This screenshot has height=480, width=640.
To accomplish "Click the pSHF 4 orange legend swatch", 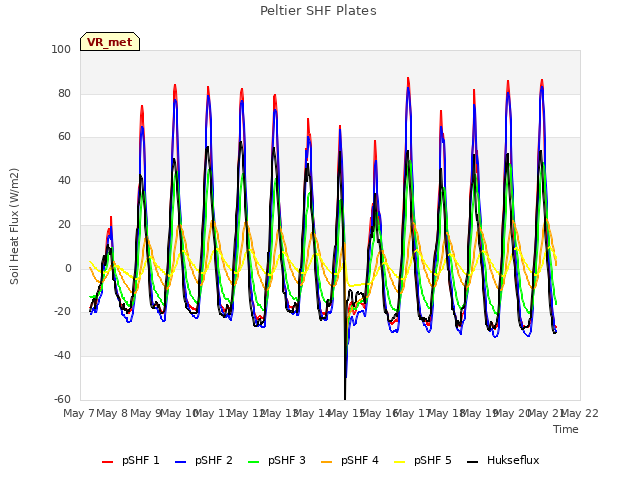I will point(327,462).
